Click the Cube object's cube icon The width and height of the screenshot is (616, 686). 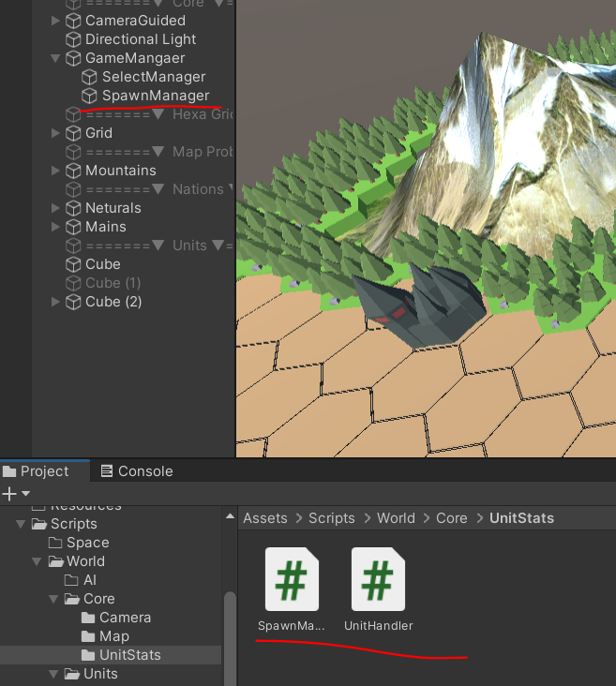[73, 264]
